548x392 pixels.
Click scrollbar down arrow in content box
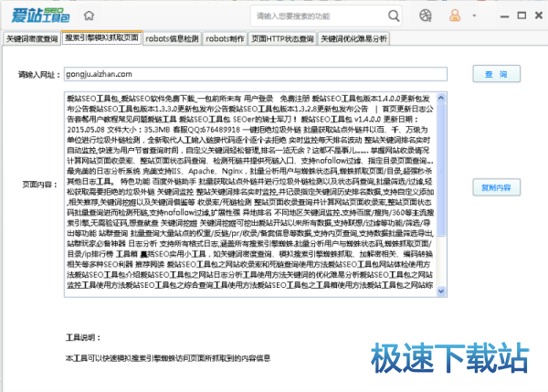441,291
